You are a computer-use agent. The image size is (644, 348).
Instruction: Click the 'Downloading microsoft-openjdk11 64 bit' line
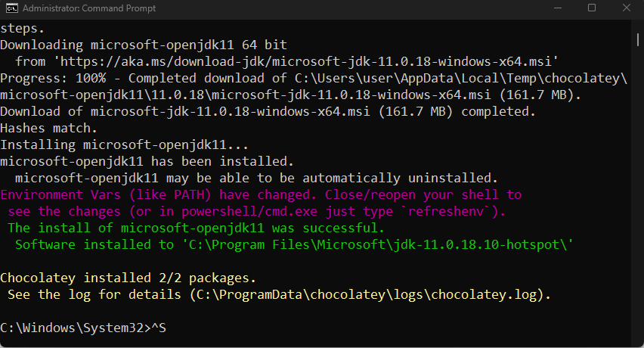(x=144, y=45)
